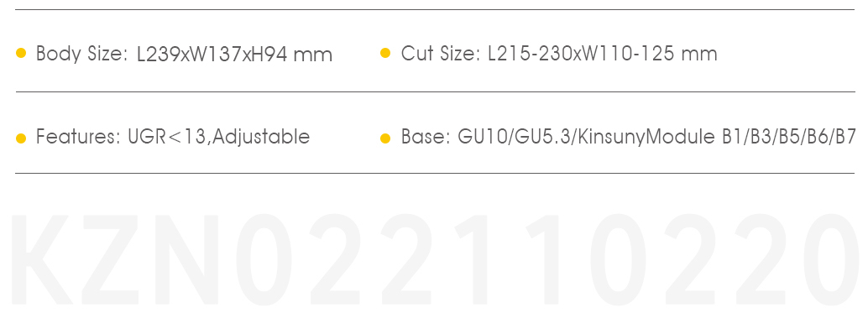Click the large watermark letter Z
The image size is (868, 334).
(x=110, y=259)
